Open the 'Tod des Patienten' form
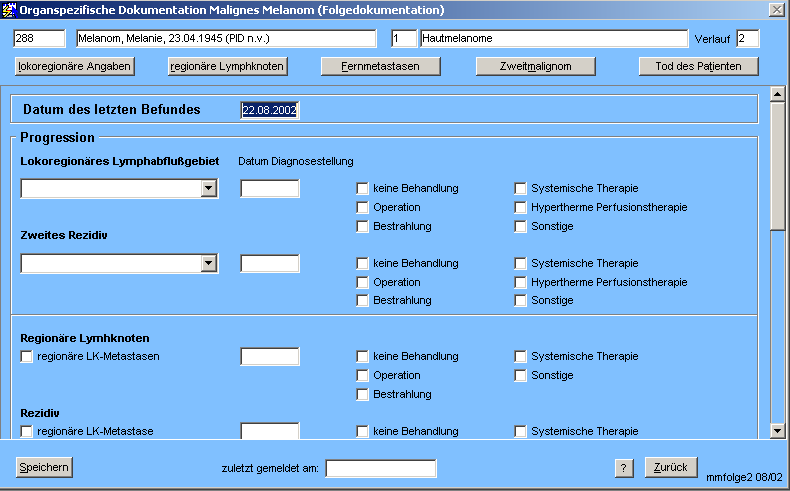The height and width of the screenshot is (491, 790). tap(698, 67)
